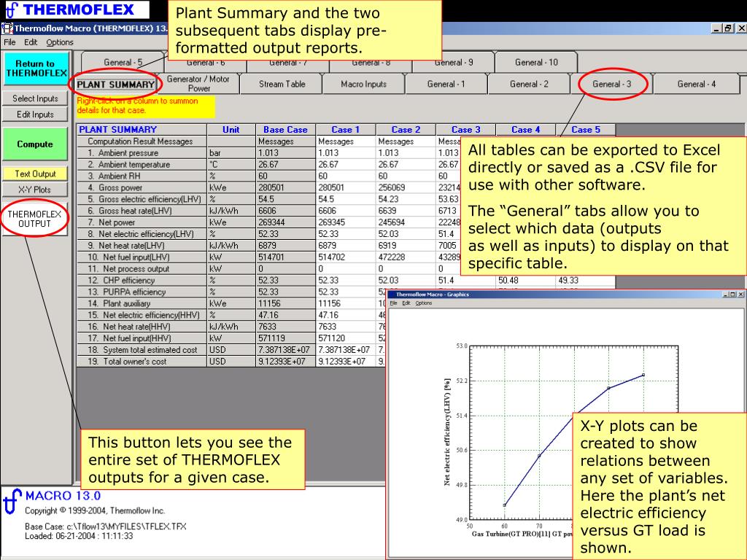Select Net fuel input(HHV) row label
Screen dimensions: 747x560
pyautogui.click(x=142, y=338)
